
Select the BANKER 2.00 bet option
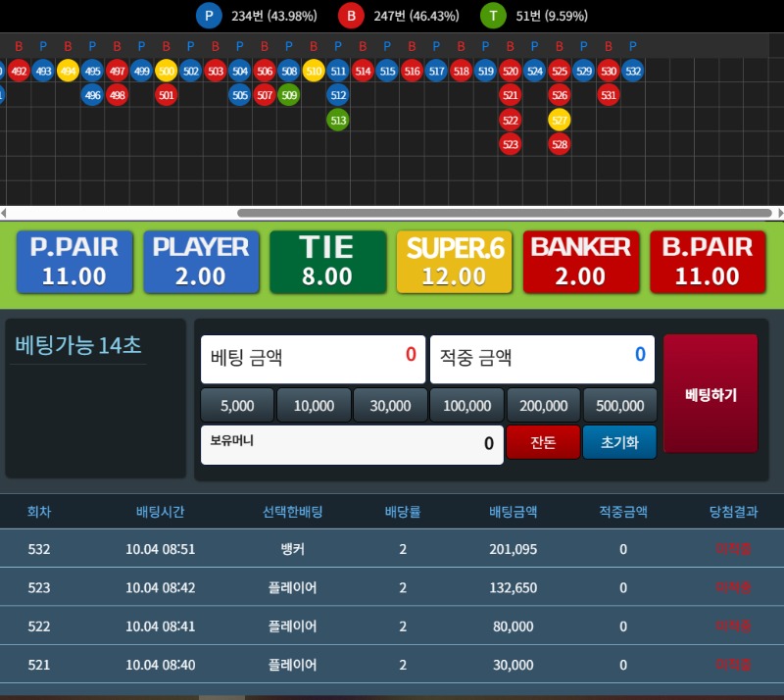[x=580, y=262]
